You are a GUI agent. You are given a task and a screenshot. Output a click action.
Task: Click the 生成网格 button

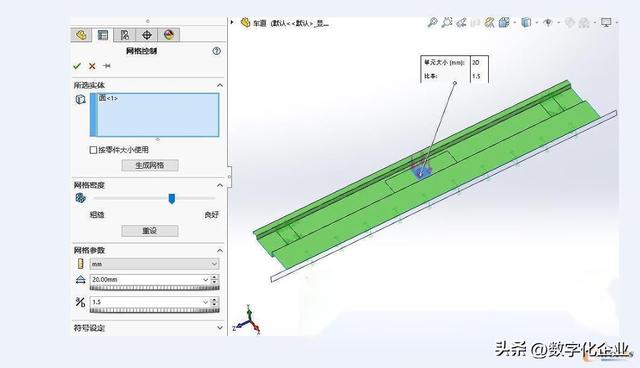(x=150, y=165)
